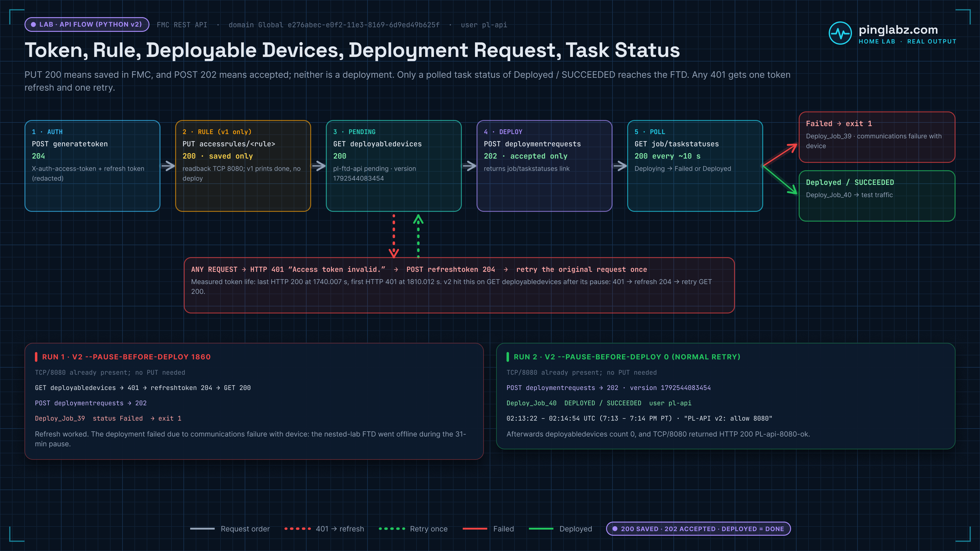Click the main title Token, Rule, Deployable Devices
Image resolution: width=980 pixels, height=551 pixels.
[352, 50]
